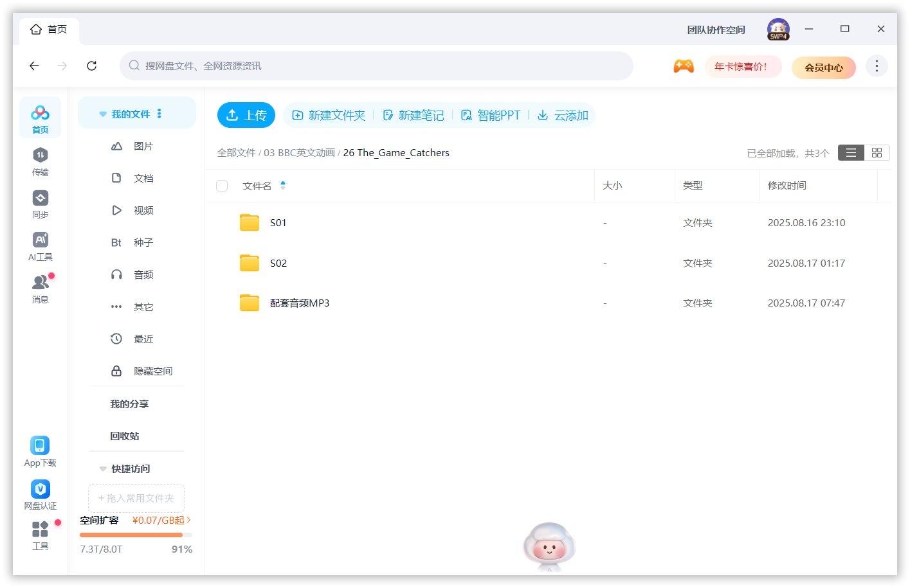
Task: Collapse the 我的文件 section
Action: click(x=103, y=113)
